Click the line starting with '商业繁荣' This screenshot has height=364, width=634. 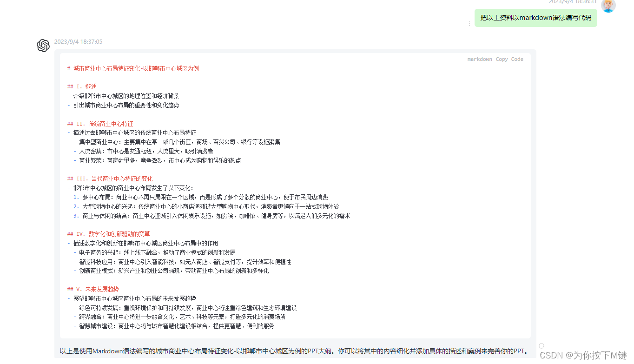pos(157,160)
